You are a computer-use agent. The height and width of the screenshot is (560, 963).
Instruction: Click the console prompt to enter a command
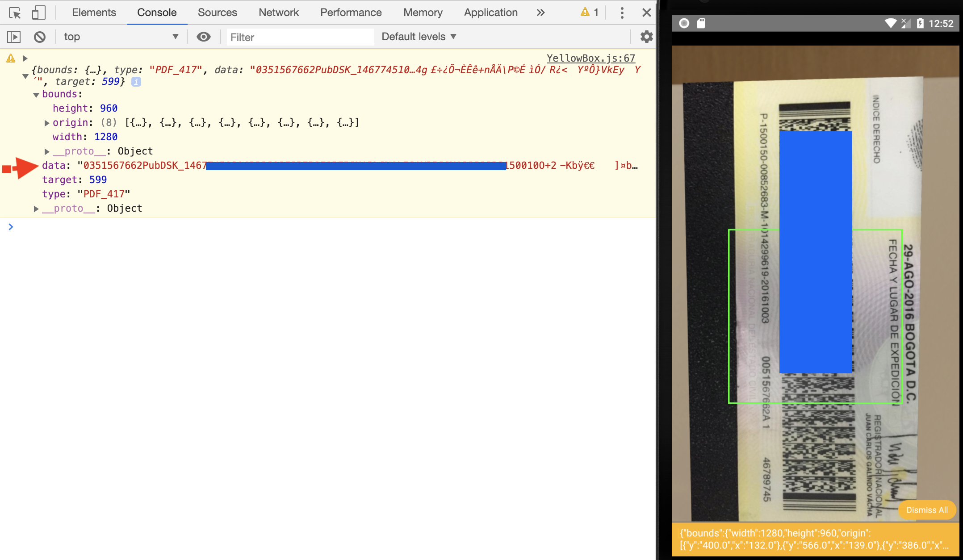click(179, 227)
